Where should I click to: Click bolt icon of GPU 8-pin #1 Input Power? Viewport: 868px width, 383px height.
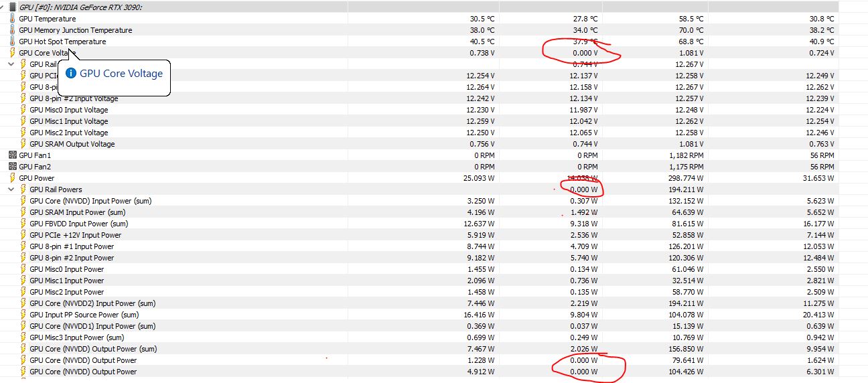coord(23,246)
